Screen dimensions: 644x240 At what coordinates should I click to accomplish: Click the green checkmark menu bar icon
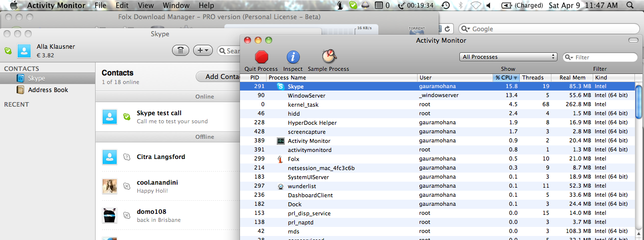[x=354, y=6]
